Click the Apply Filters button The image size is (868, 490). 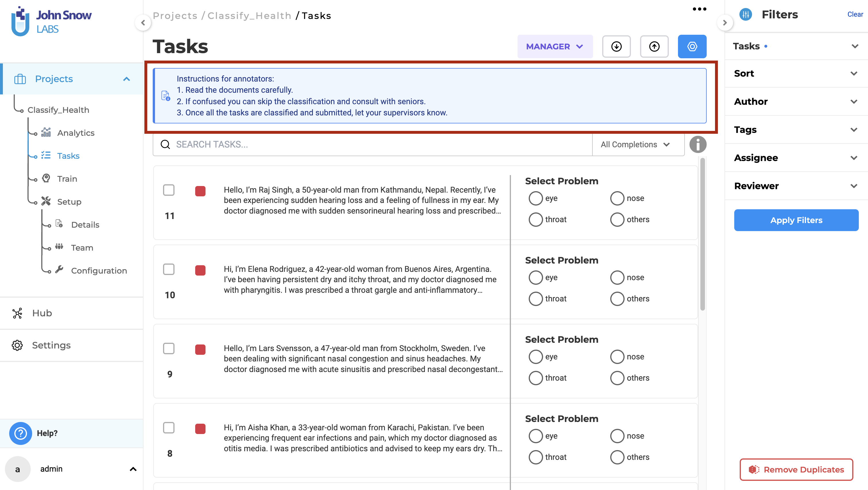tap(796, 220)
